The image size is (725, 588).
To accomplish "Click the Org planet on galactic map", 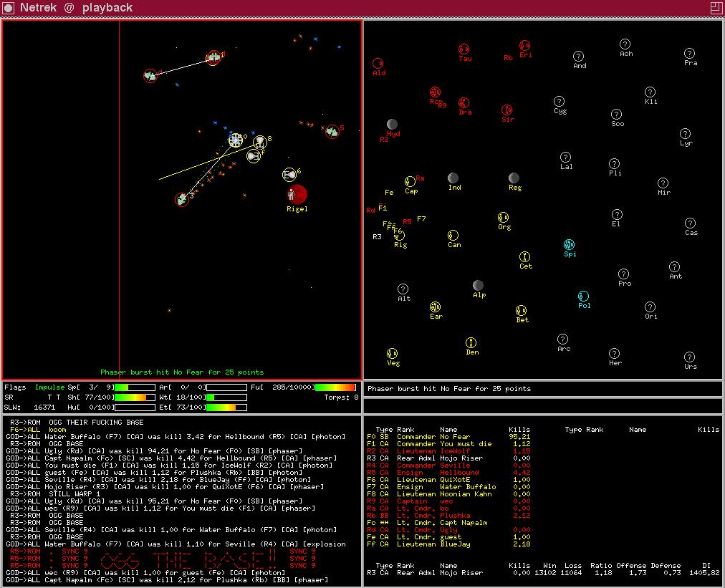I will click(x=503, y=217).
